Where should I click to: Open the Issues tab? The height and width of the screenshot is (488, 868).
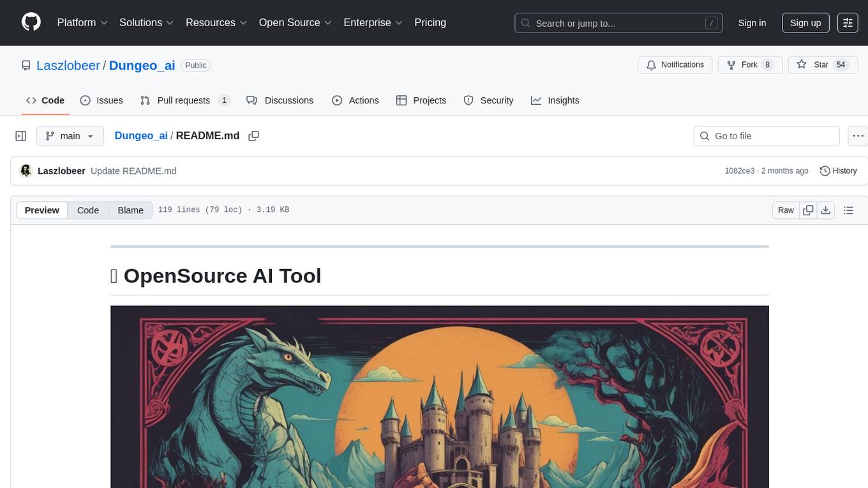(101, 100)
